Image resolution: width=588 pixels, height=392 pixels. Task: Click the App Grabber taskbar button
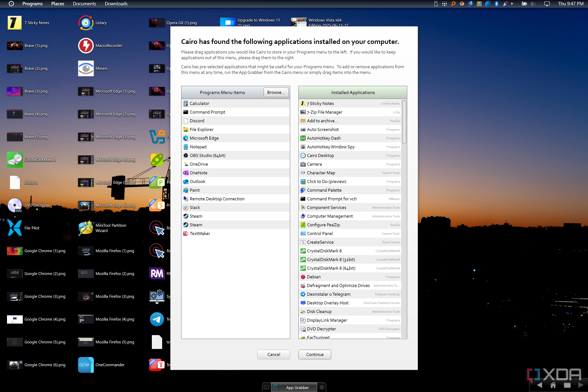[294, 387]
